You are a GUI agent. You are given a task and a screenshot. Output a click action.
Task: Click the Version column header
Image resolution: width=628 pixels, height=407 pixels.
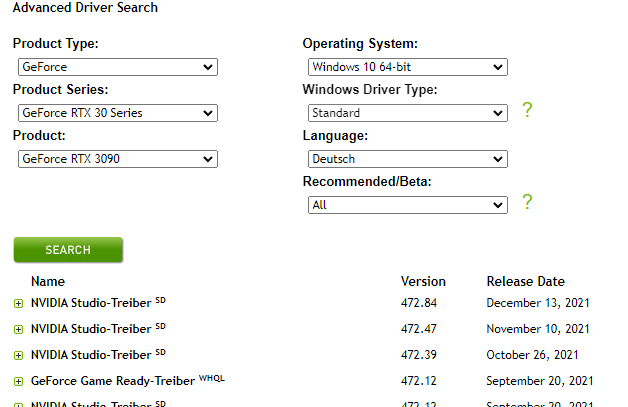click(x=423, y=281)
